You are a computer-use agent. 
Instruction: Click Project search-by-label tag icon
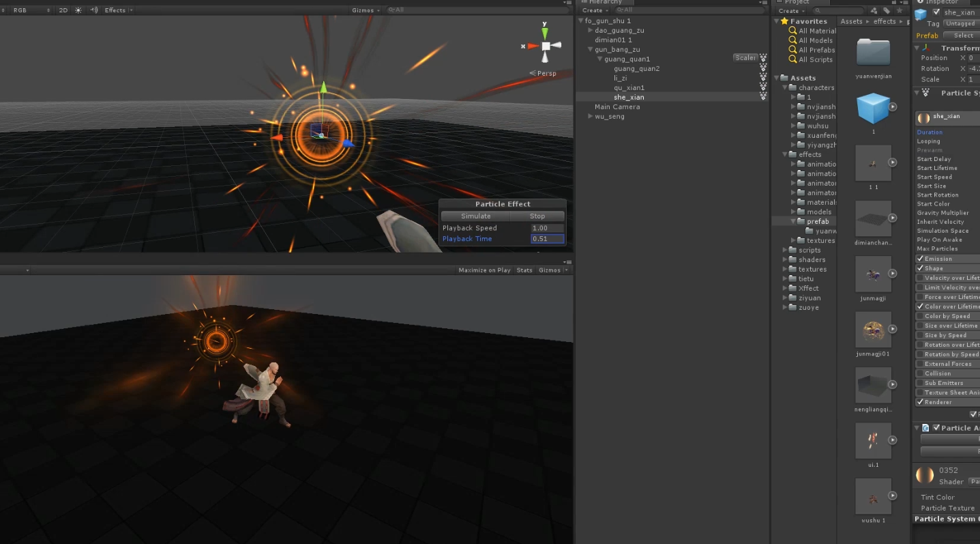pos(887,10)
